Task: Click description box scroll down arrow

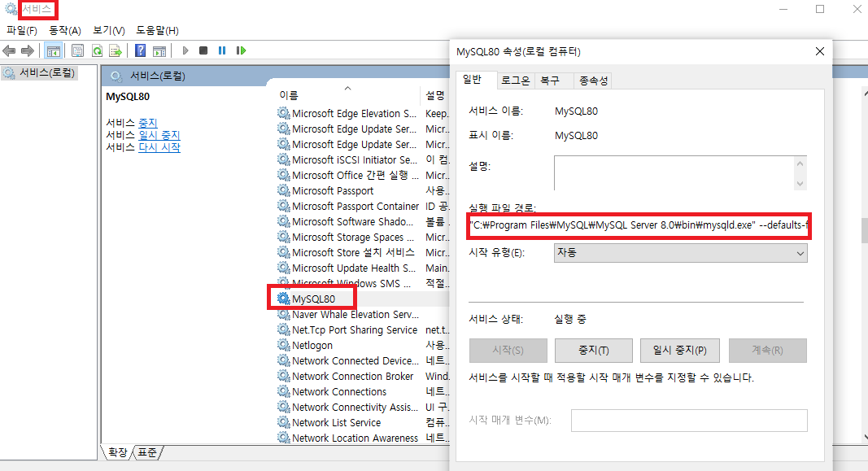Action: [800, 183]
